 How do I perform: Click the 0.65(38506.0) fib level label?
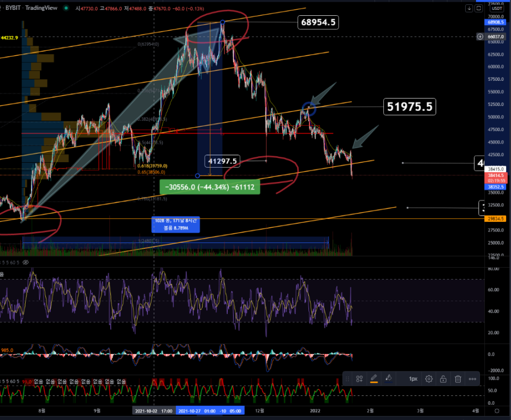click(151, 172)
